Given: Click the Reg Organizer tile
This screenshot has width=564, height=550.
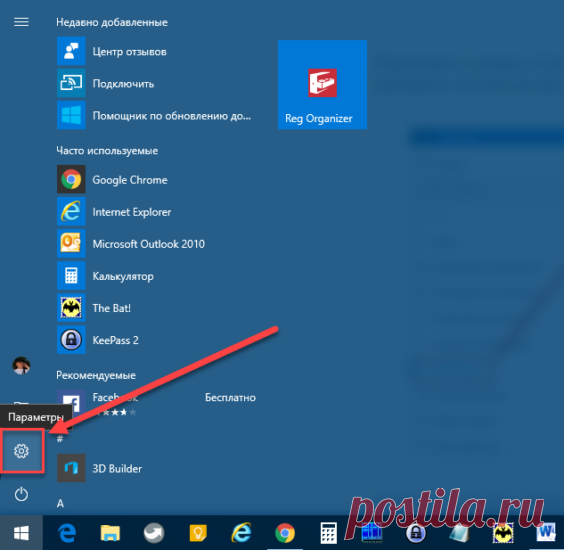Looking at the screenshot, I should (322, 85).
